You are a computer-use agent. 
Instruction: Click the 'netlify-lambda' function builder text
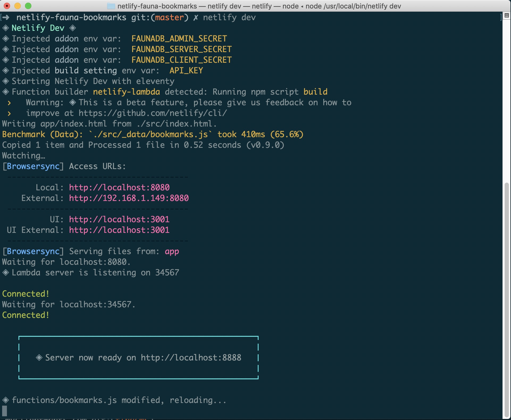point(127,92)
